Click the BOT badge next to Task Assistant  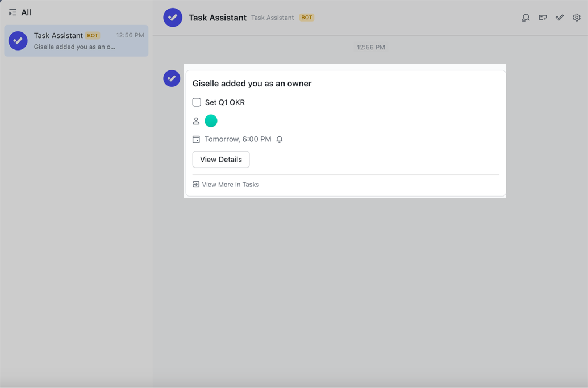point(307,17)
